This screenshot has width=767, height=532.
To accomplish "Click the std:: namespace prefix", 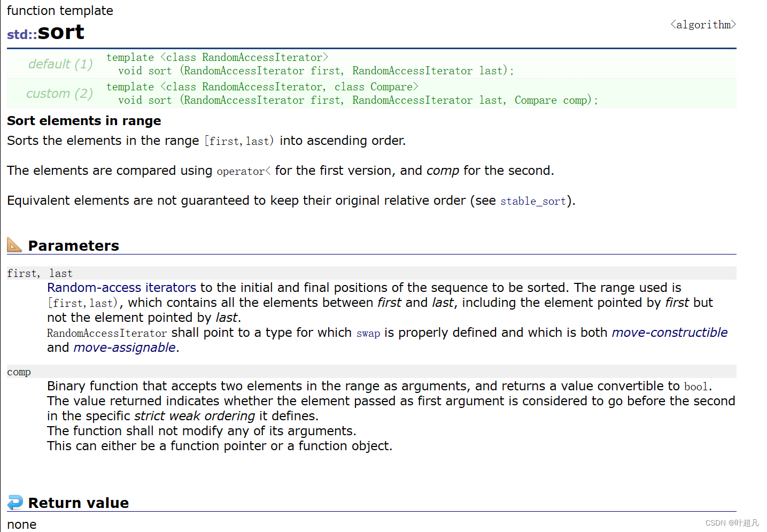I will pos(22,34).
